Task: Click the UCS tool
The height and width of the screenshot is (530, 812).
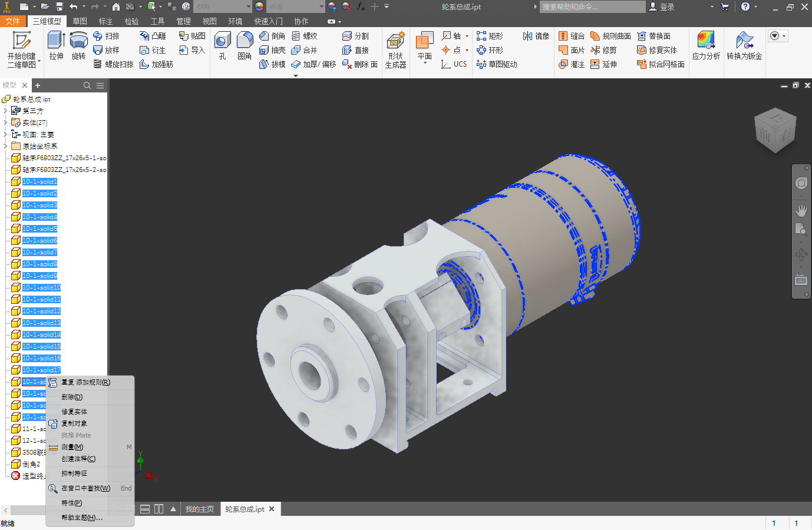Action: point(454,64)
